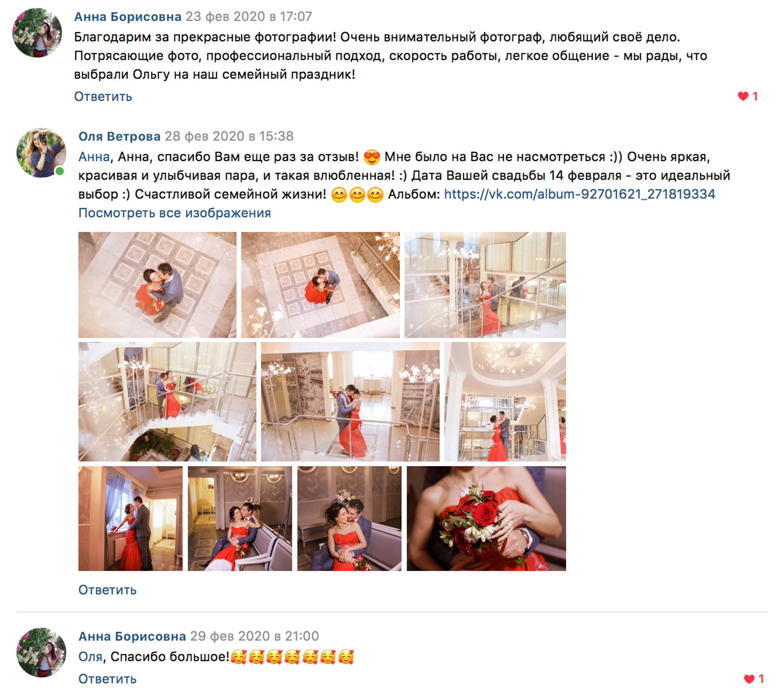The image size is (778, 700).
Task: Open the close-up photo of the red rose bouquet
Action: pos(486,519)
